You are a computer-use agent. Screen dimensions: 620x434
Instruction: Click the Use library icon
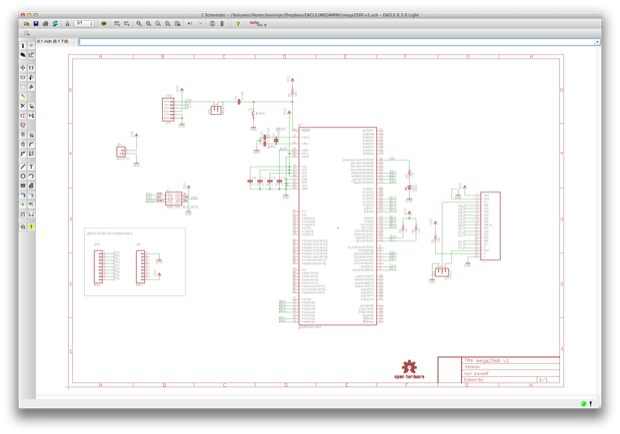tap(104, 24)
